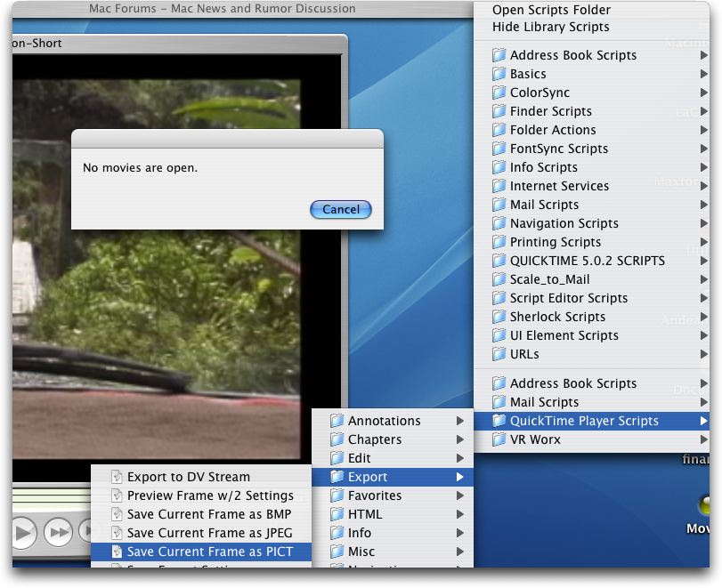
Task: Click the first Address Book Scripts folder icon
Action: pos(499,55)
